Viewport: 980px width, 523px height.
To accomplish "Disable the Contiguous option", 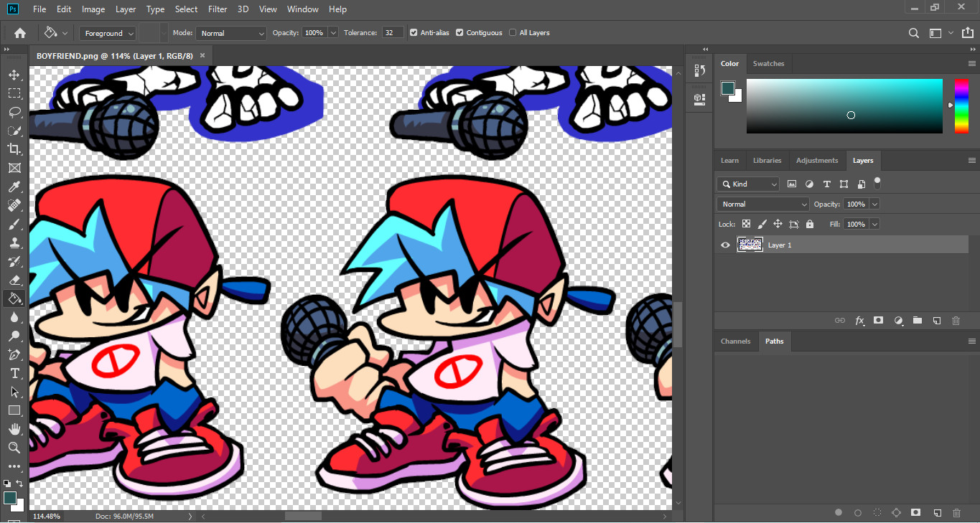I will point(459,32).
